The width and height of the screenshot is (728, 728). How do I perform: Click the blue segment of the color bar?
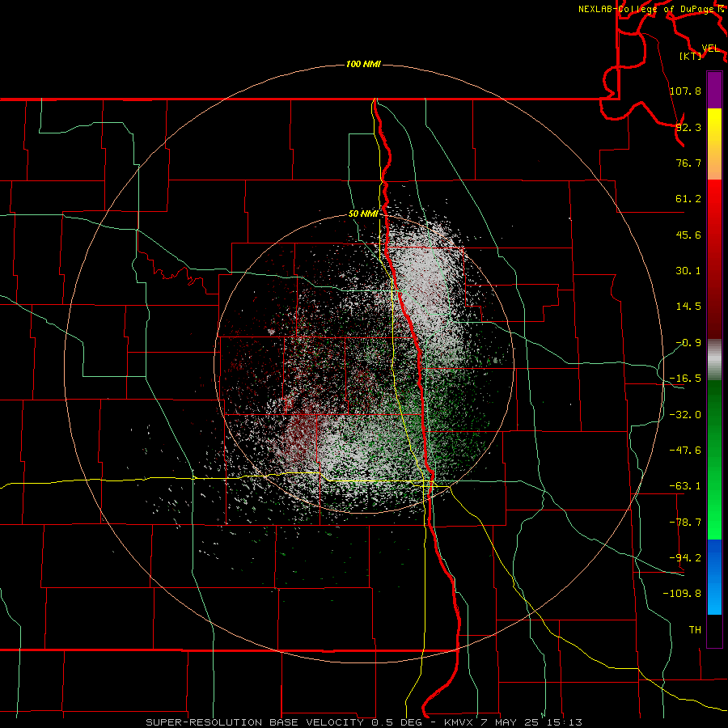(714, 577)
